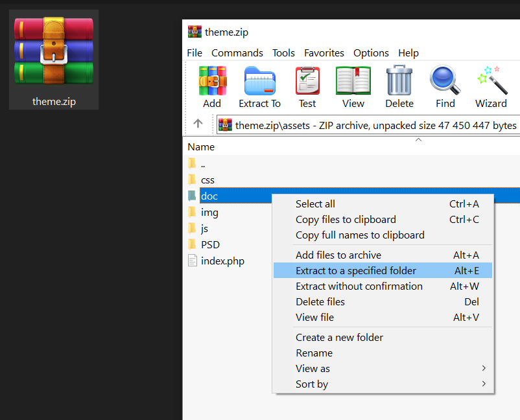This screenshot has height=420, width=520.
Task: Select the css folder icon
Action: (x=192, y=180)
